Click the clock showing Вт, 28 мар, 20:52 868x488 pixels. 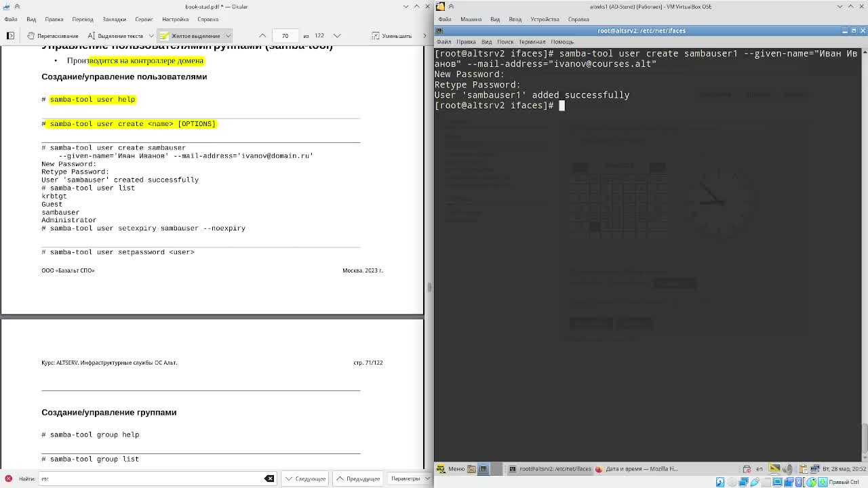(844, 468)
